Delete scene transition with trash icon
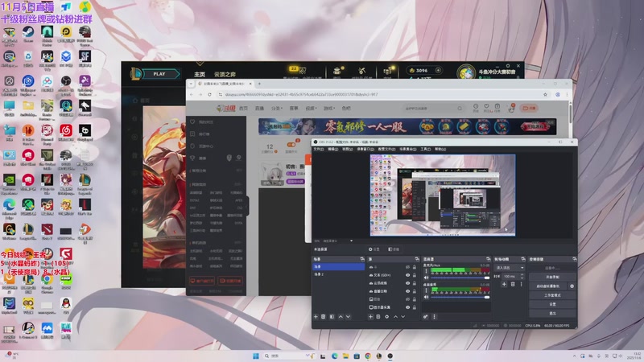 coord(513,284)
